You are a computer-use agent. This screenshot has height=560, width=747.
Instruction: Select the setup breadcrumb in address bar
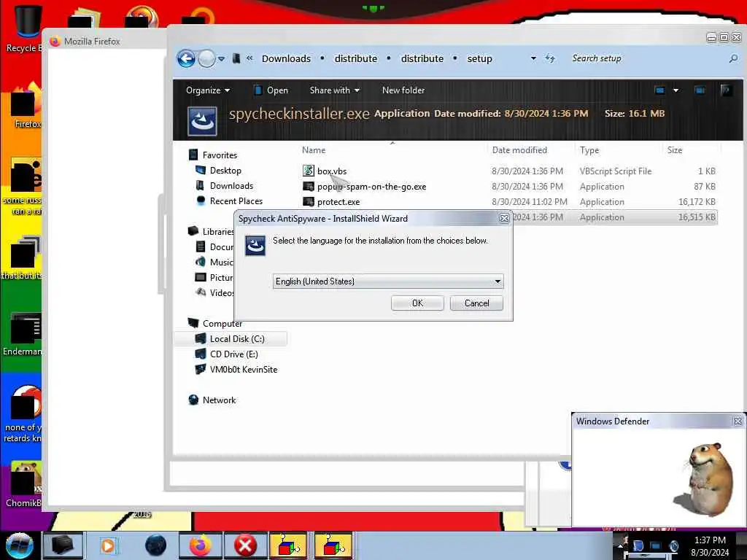click(479, 58)
